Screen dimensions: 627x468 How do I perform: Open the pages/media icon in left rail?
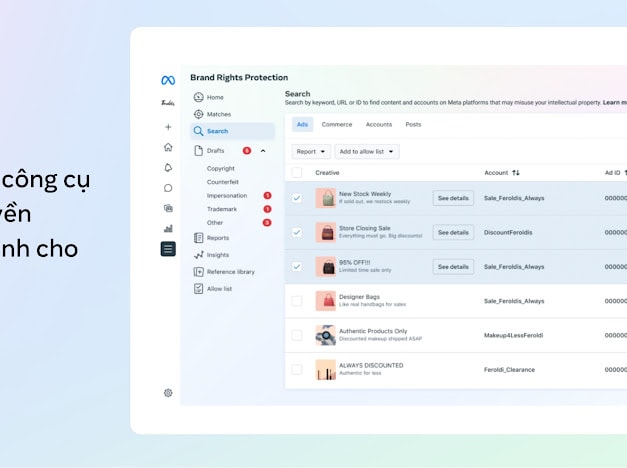[x=168, y=208]
